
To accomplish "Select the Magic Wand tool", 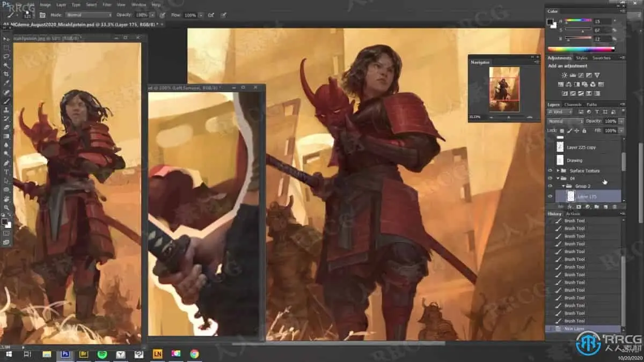I will pyautogui.click(x=6, y=65).
